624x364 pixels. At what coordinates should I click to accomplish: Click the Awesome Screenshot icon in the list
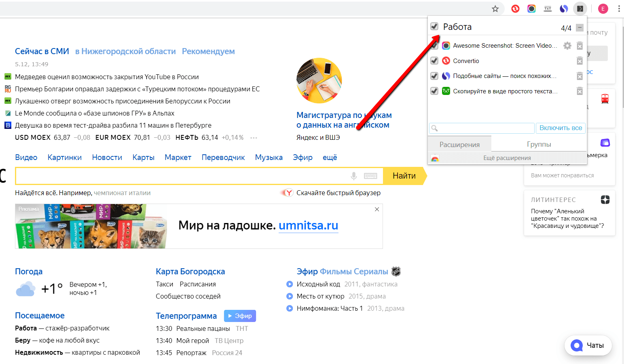(x=446, y=46)
